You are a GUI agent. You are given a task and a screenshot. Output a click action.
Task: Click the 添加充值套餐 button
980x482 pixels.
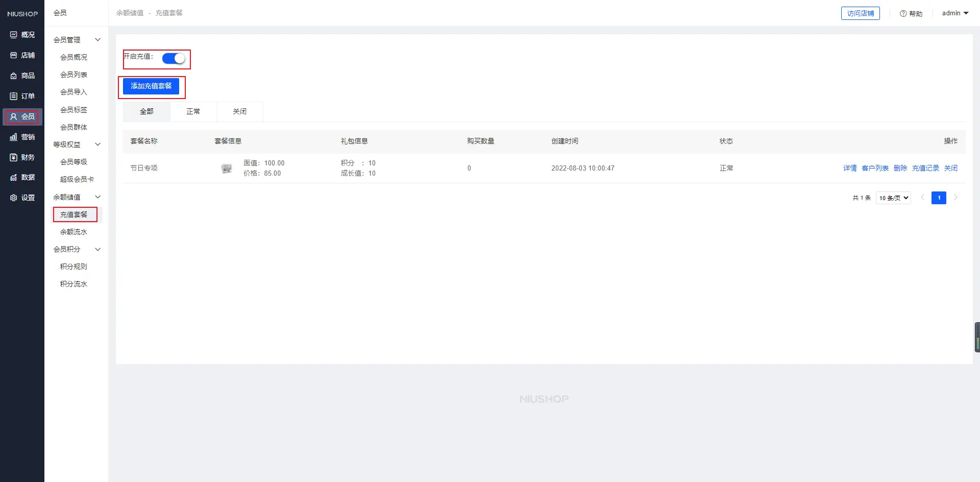click(151, 86)
